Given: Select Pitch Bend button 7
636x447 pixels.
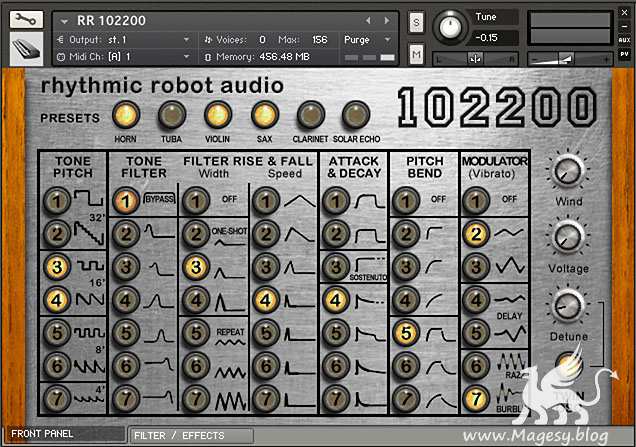Looking at the screenshot, I should 406,399.
